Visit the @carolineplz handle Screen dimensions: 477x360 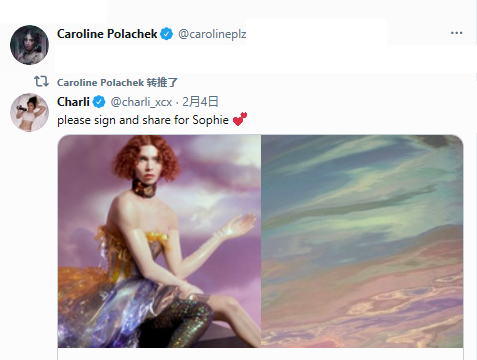pyautogui.click(x=212, y=34)
